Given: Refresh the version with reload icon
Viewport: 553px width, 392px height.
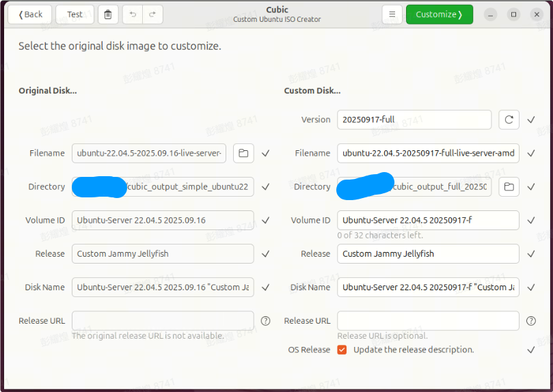Looking at the screenshot, I should 509,120.
